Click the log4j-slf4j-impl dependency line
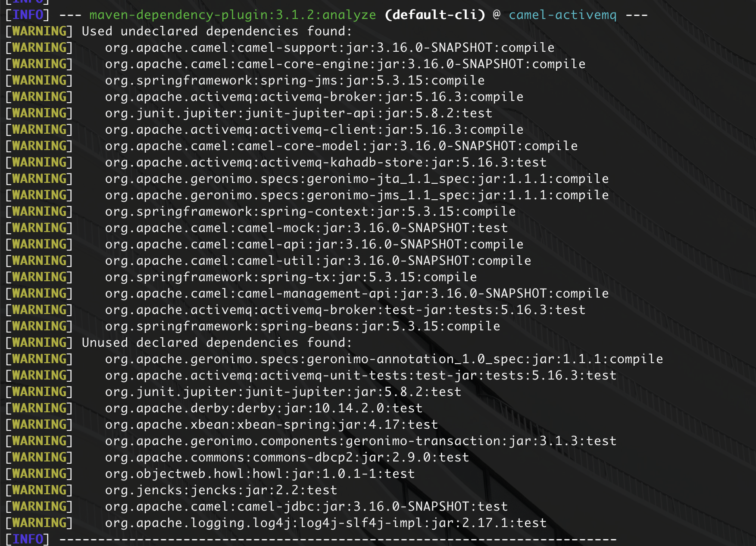This screenshot has height=546, width=756. (x=325, y=523)
